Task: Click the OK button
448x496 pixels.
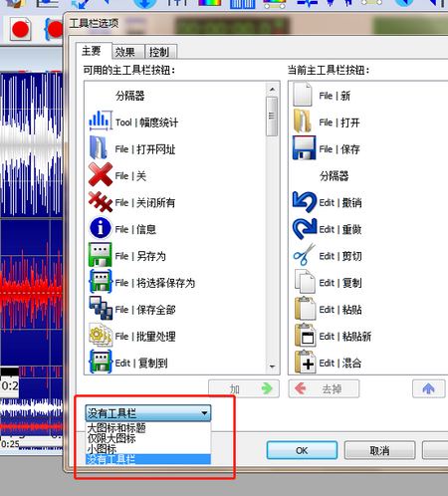Action: 302,450
